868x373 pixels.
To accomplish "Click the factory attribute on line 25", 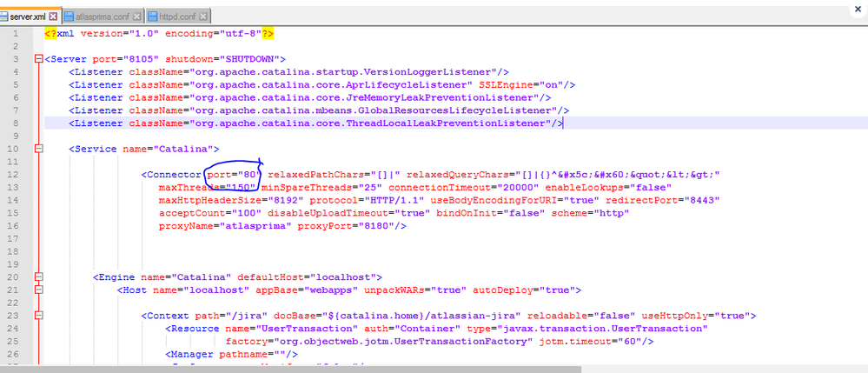I will 247,341.
